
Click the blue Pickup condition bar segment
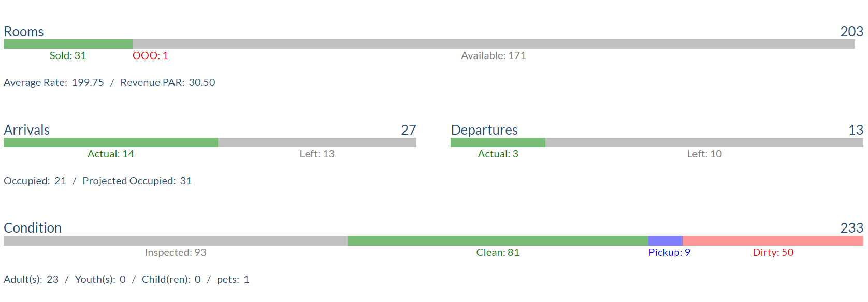[666, 240]
